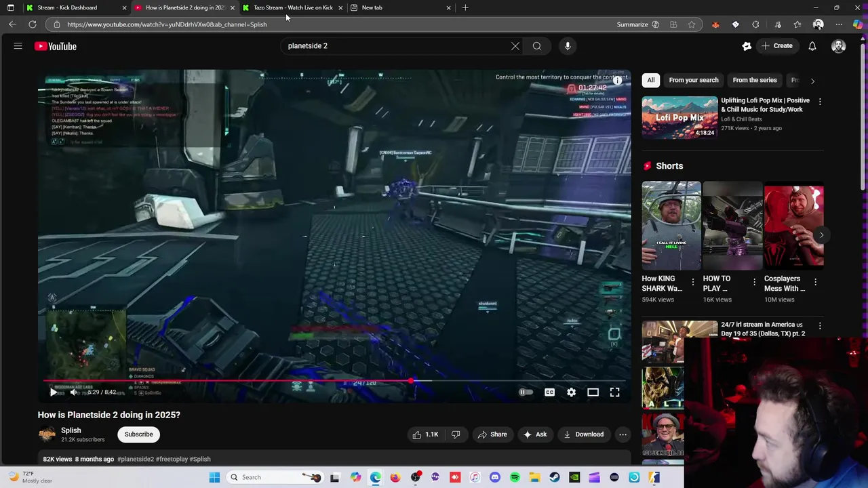Open the browser extensions puzzle icon
This screenshot has width=868, height=488.
pyautogui.click(x=755, y=24)
